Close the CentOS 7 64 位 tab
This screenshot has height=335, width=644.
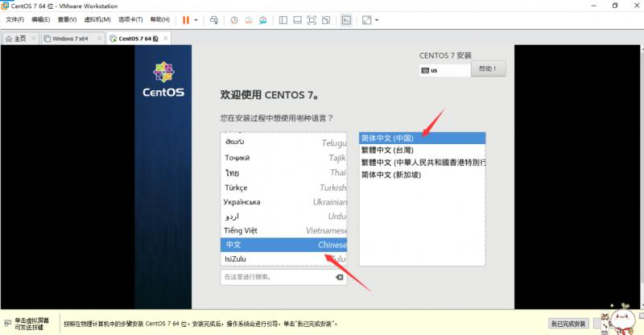click(165, 38)
